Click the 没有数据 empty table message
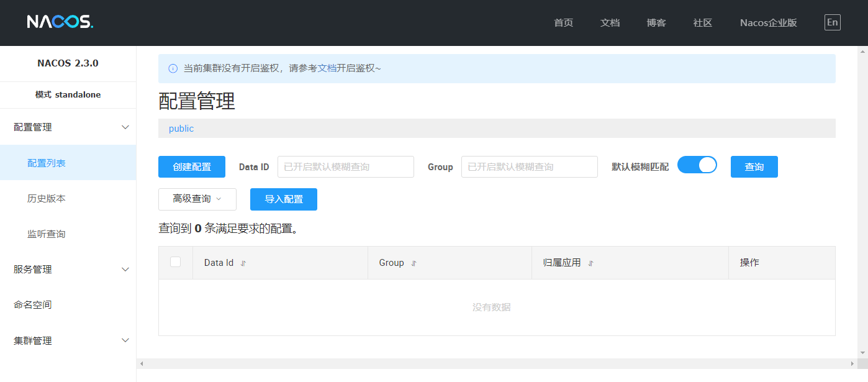 pyautogui.click(x=492, y=307)
